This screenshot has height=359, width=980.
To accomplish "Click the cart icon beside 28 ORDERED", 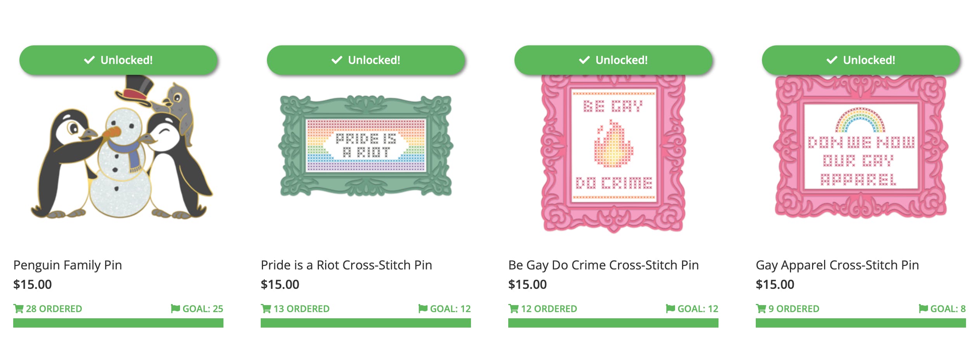I will [18, 309].
